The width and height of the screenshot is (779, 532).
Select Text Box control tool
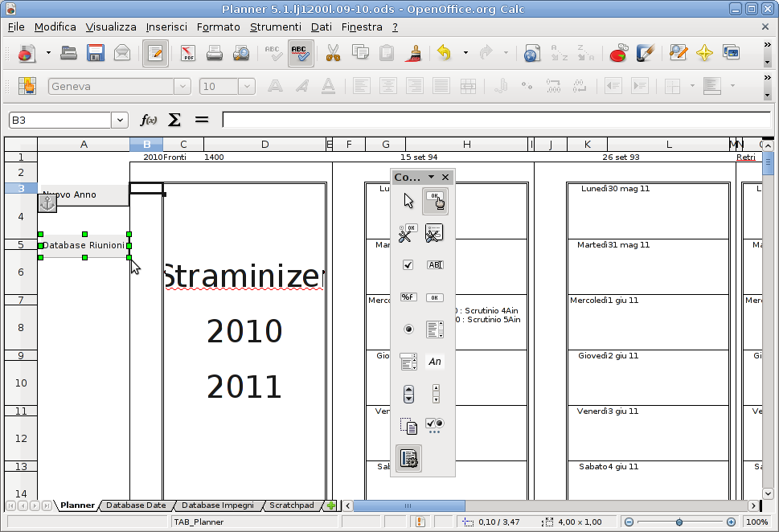435,264
